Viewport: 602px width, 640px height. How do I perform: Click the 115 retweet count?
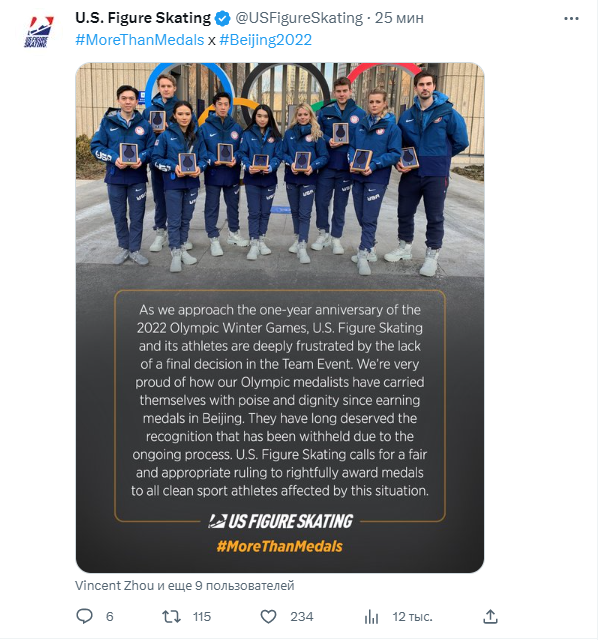click(202, 616)
